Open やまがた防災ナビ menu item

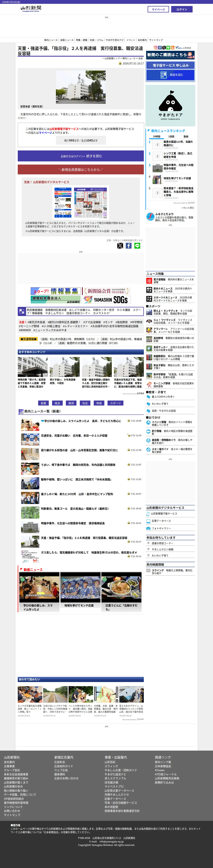pos(115,40)
